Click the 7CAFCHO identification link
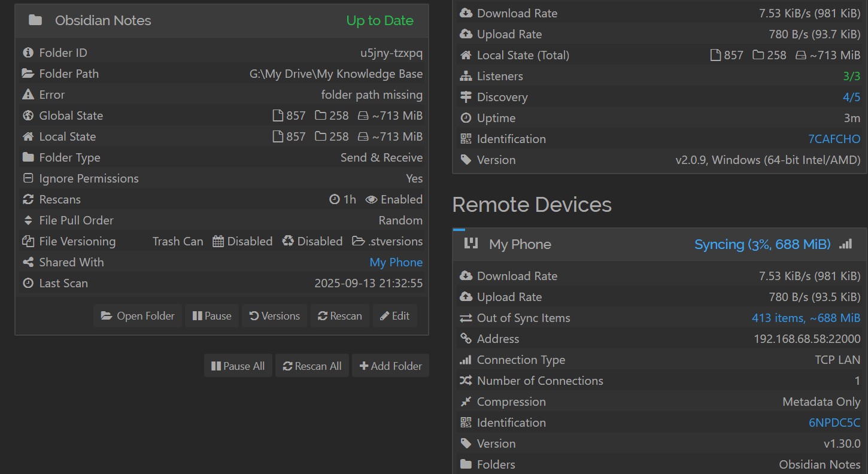Screen dimensions: 868x474 (x=834, y=139)
